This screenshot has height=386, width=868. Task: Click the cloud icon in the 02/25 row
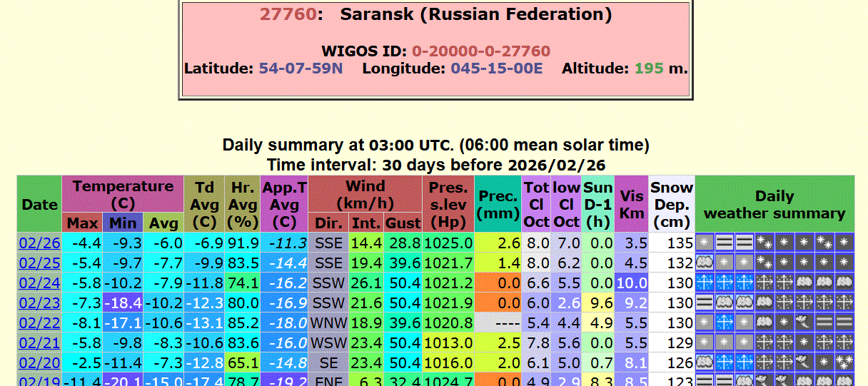(x=705, y=263)
